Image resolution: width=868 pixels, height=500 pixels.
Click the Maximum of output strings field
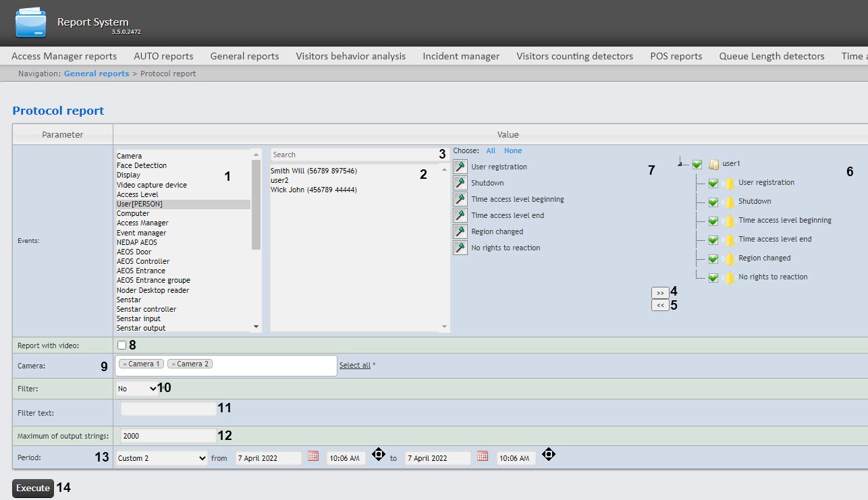(x=168, y=436)
